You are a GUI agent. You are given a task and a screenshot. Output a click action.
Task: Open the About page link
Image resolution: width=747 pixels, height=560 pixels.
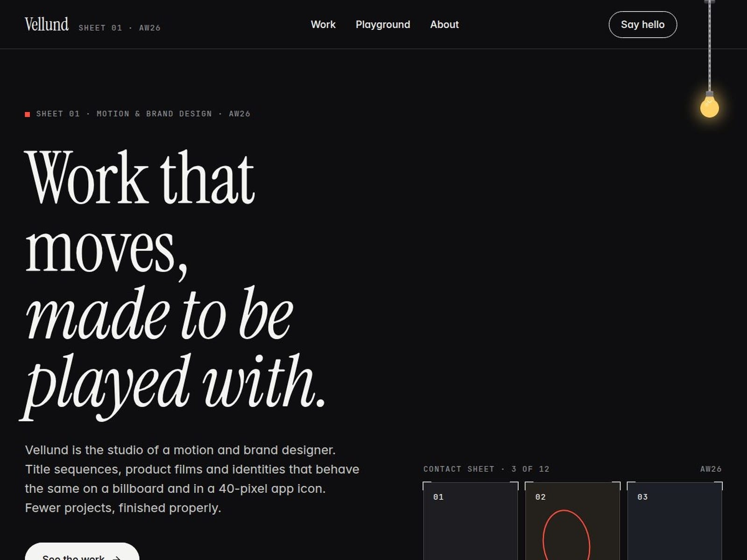(x=444, y=24)
